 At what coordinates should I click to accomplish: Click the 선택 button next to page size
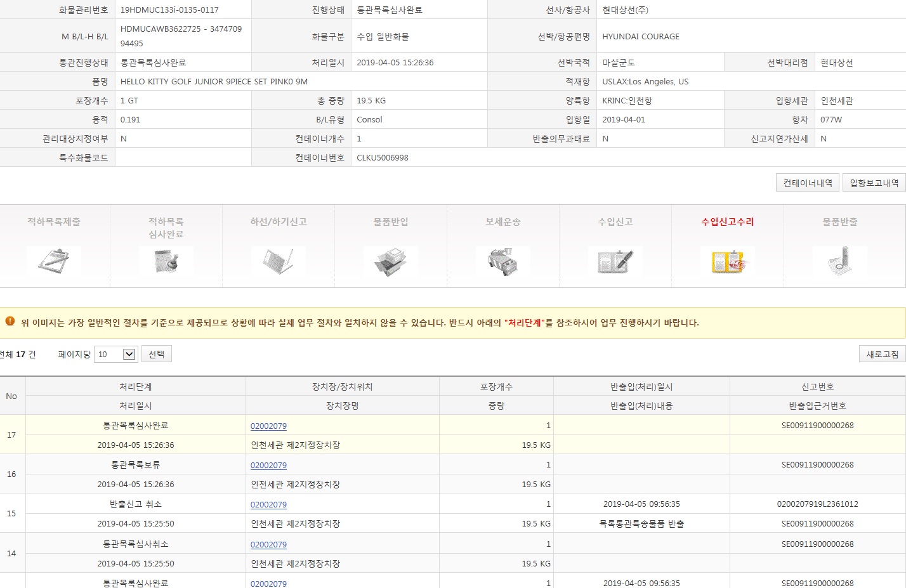pos(156,354)
